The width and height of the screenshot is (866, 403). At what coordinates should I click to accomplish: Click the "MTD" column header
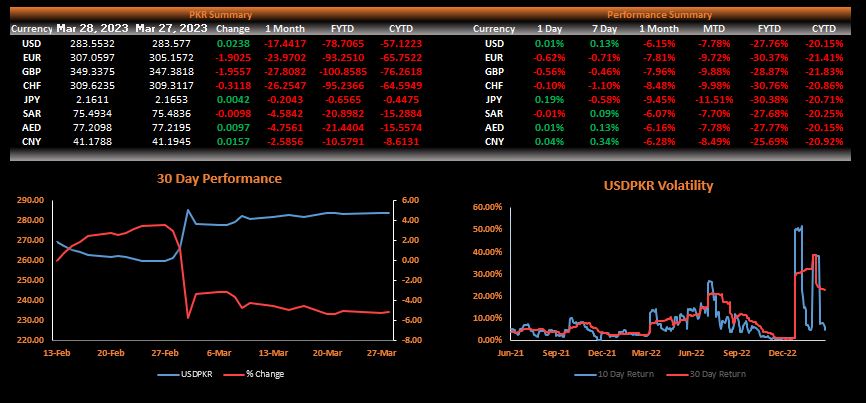pyautogui.click(x=714, y=29)
